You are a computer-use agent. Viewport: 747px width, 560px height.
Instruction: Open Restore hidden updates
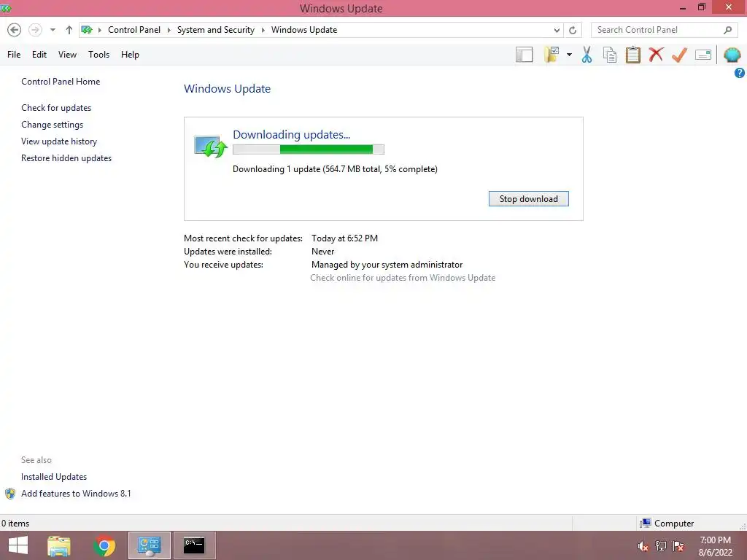pyautogui.click(x=66, y=158)
